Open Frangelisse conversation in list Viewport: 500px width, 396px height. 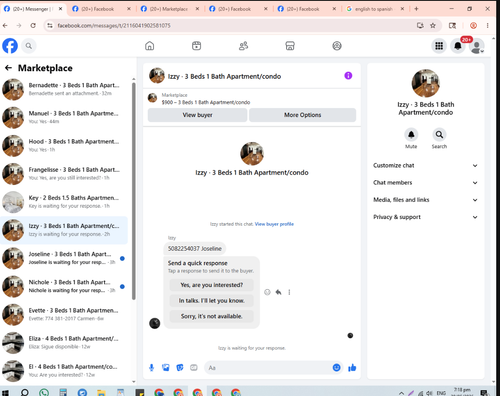coord(64,174)
